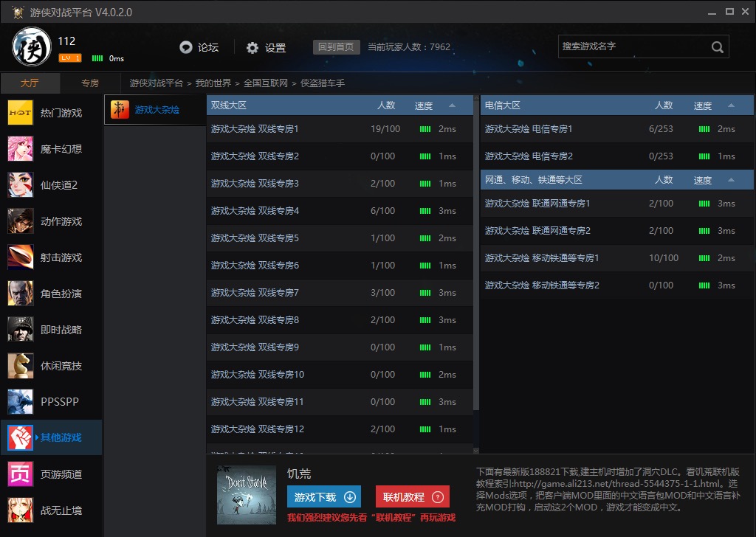Select the 其他游戏 sidebar entry

coord(51,437)
